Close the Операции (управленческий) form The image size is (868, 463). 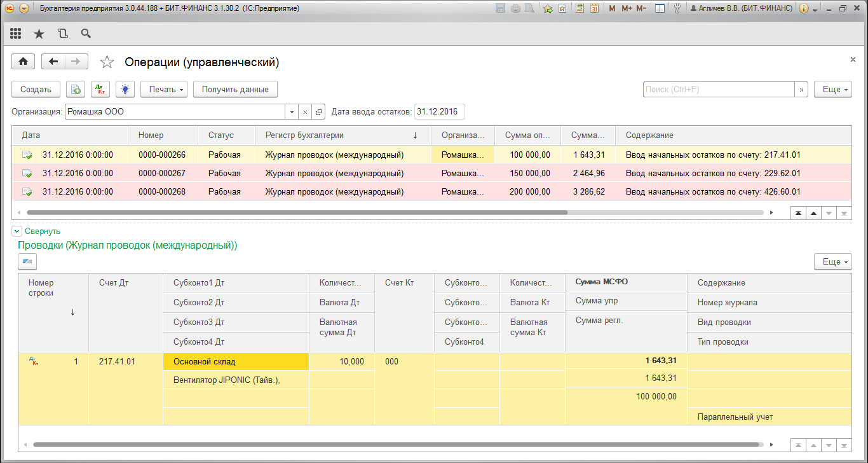(853, 59)
